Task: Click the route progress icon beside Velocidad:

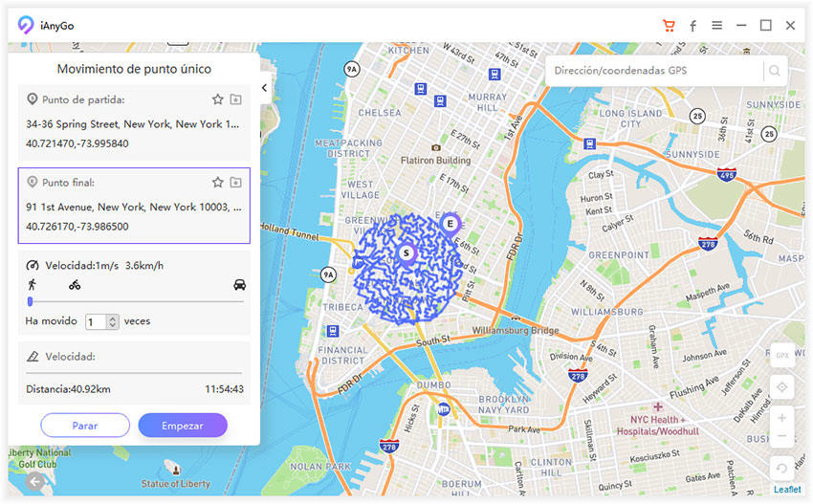Action: 33,356
